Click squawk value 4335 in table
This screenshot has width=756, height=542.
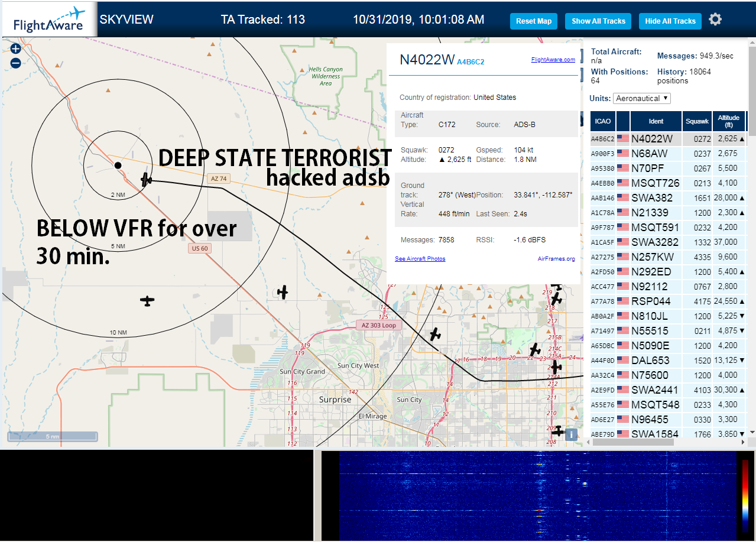tap(703, 257)
